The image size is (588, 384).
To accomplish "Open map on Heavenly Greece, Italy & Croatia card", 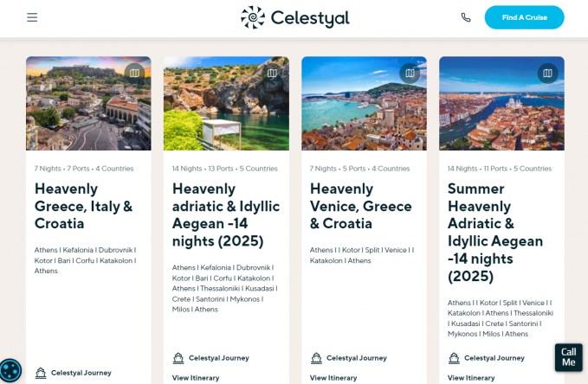I will click(134, 73).
